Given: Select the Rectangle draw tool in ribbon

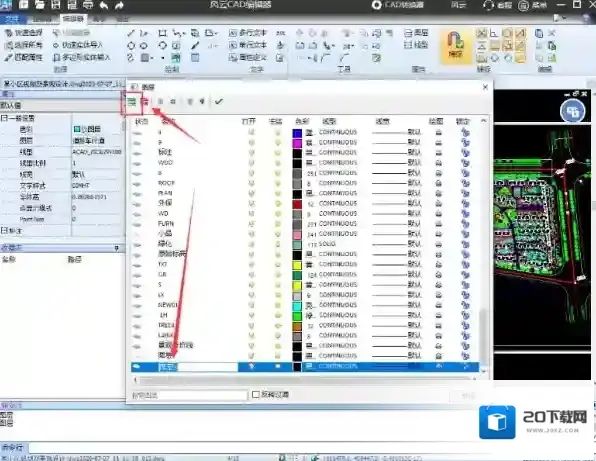Looking at the screenshot, I should (x=163, y=33).
